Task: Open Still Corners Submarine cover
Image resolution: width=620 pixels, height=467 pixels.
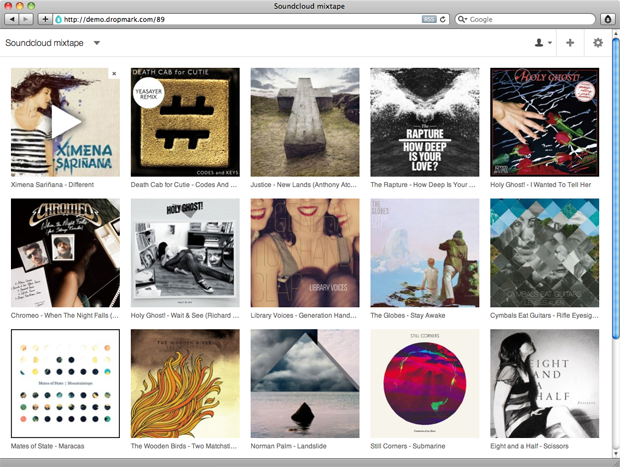Action: pyautogui.click(x=425, y=384)
